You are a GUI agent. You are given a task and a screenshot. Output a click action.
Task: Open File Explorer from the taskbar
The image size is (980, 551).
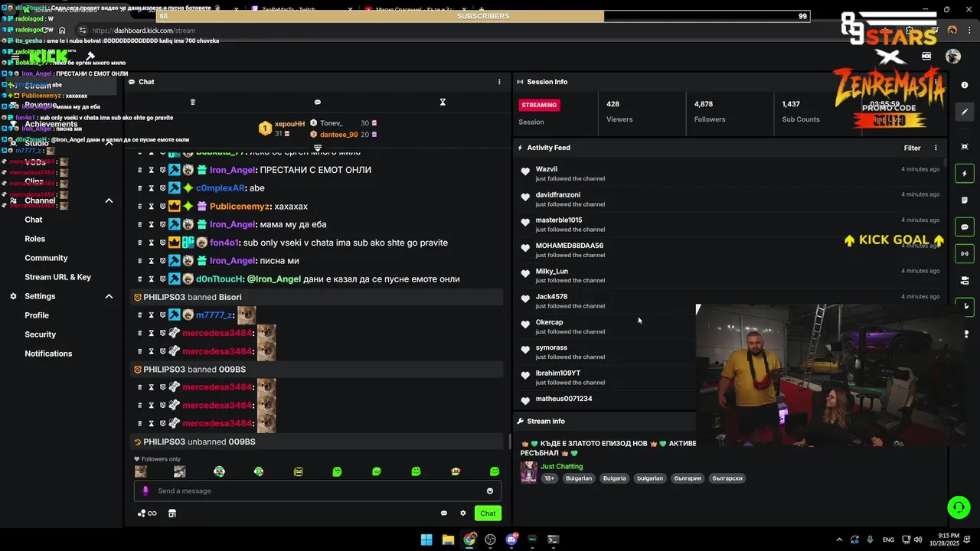click(448, 540)
